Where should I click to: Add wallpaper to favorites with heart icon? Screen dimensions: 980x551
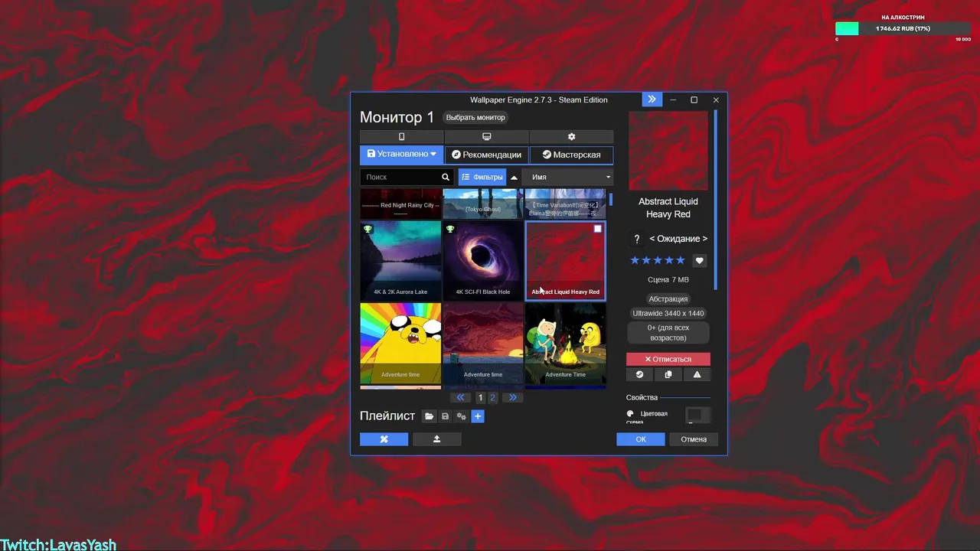(x=699, y=260)
